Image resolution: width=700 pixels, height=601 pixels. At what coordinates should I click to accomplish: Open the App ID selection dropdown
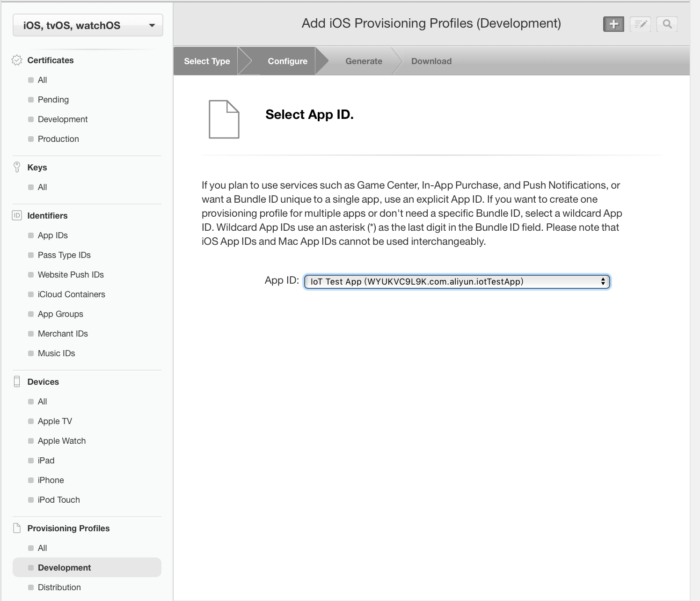[457, 281]
